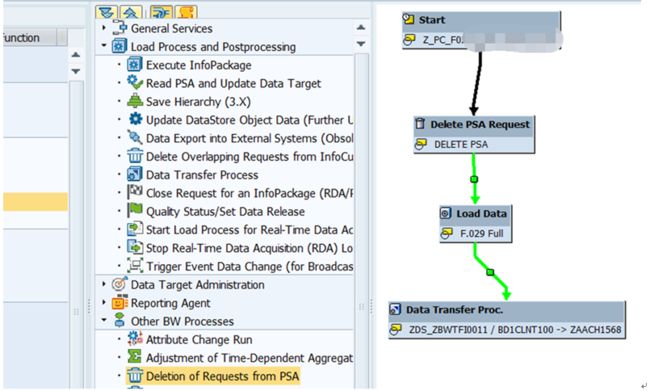Click the variant icon beside Z_PC_F0

409,39
